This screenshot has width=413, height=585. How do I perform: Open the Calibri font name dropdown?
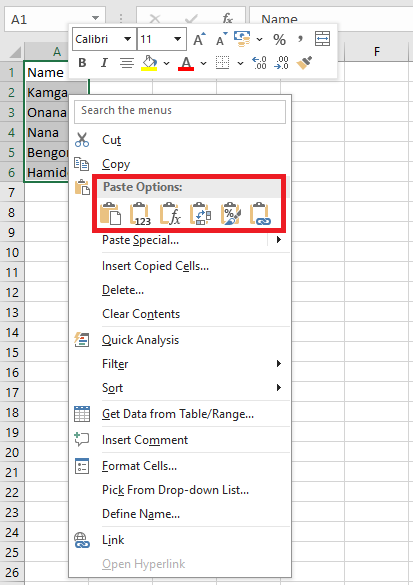click(x=128, y=39)
